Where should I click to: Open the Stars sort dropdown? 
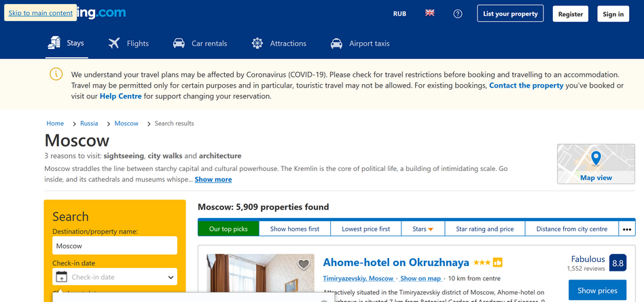423,229
